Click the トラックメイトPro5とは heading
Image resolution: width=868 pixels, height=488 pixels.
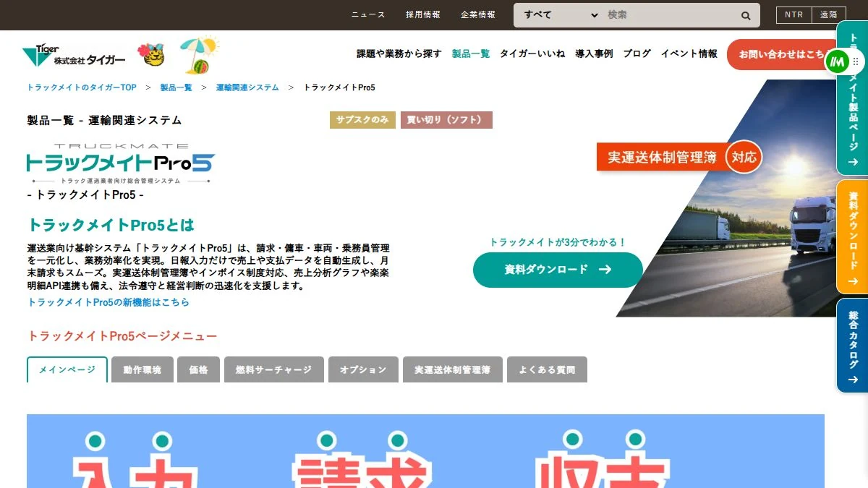pyautogui.click(x=111, y=225)
